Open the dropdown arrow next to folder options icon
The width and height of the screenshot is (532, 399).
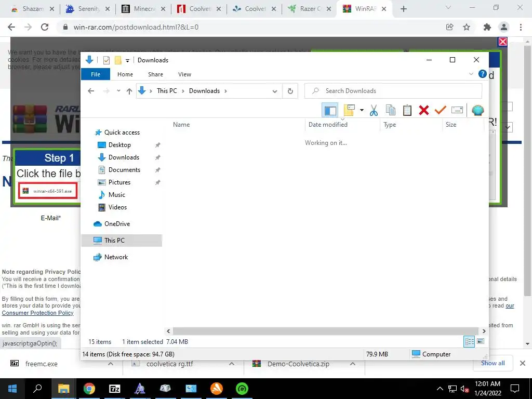[x=362, y=110]
